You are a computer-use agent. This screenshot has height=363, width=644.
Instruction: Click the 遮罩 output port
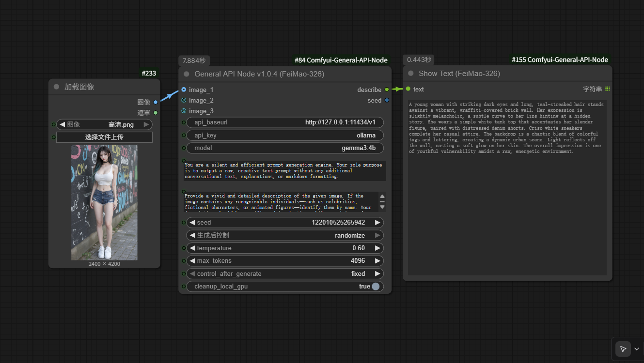[x=156, y=113]
